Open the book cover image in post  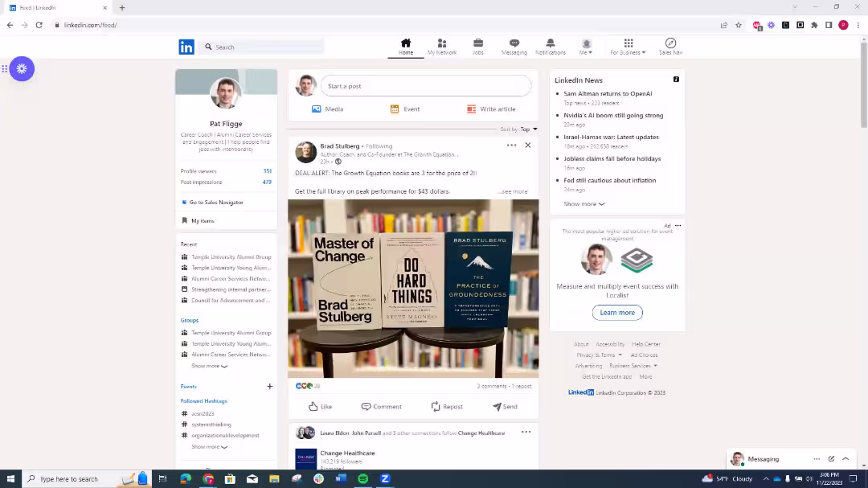tap(413, 289)
